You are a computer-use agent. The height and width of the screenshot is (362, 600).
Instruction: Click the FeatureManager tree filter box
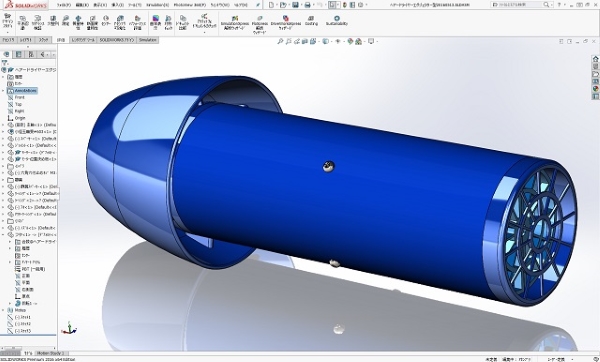click(x=29, y=62)
